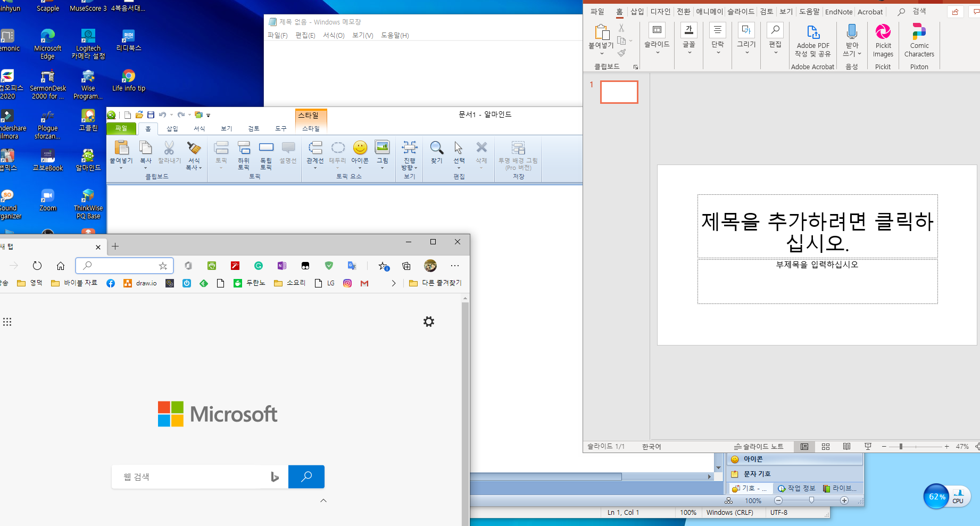The image size is (980, 526).
Task: Click the Grammarly extension icon in Edge
Action: (x=259, y=266)
